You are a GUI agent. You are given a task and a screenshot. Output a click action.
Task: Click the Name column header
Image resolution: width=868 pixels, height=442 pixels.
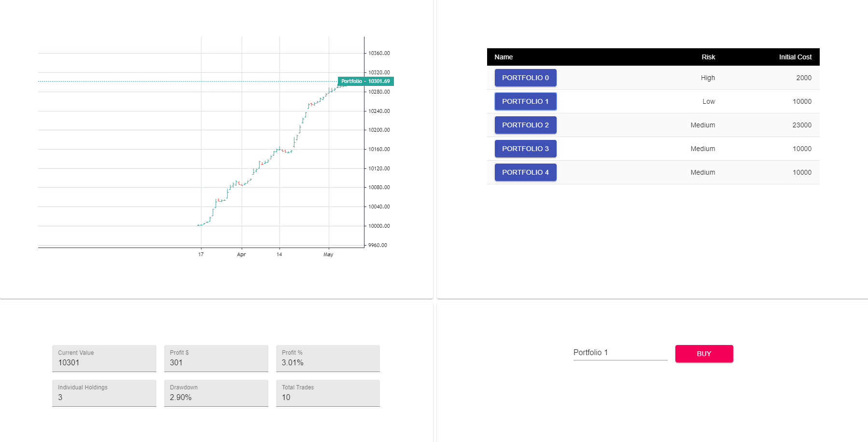(504, 57)
